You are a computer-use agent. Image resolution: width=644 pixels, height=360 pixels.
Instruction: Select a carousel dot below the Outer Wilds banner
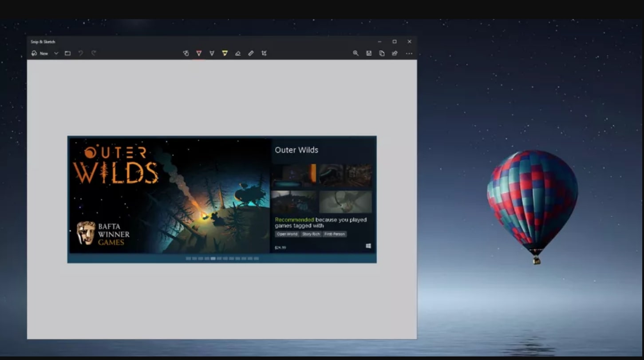[x=212, y=258]
